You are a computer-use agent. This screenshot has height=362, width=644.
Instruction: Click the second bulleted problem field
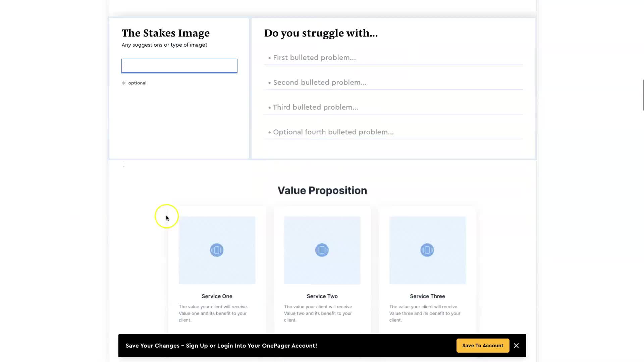tap(393, 82)
